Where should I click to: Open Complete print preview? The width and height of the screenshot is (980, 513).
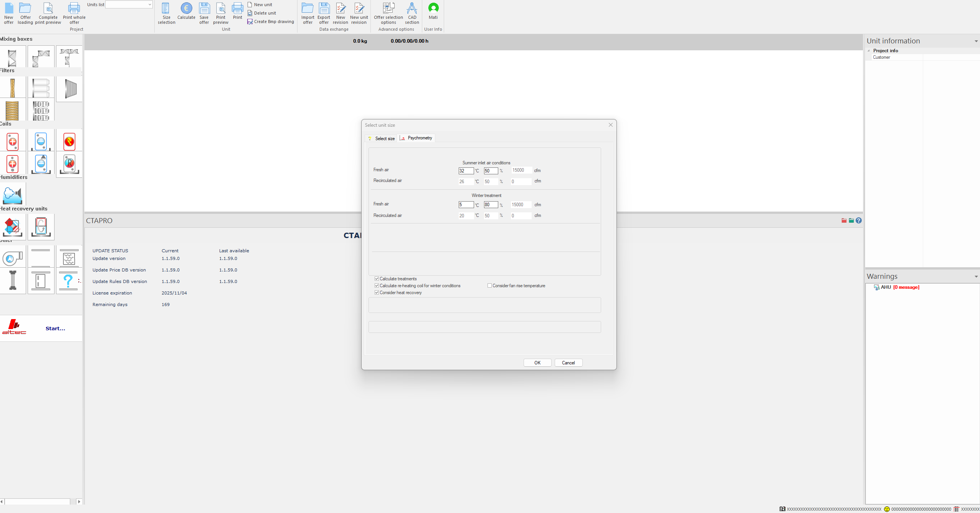(48, 13)
